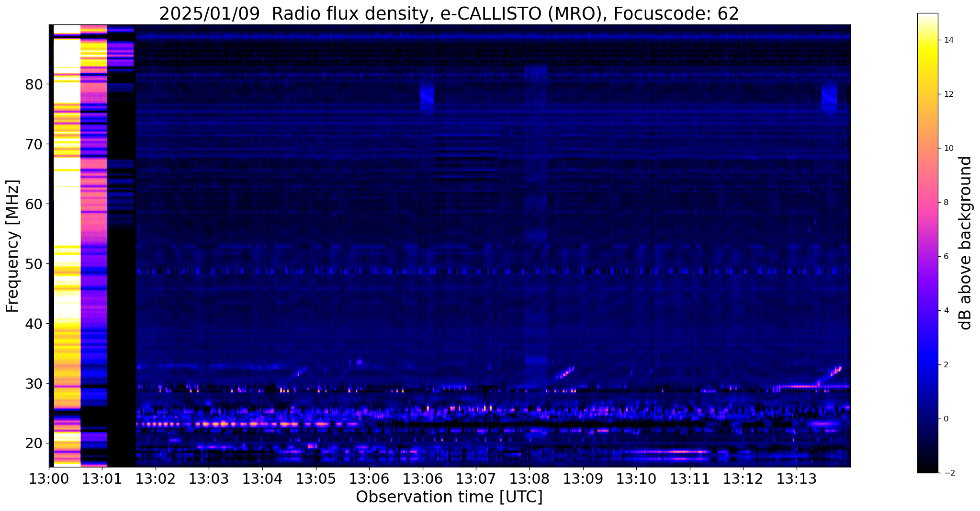Click the 'dB above background' colorbar label

pos(966,243)
